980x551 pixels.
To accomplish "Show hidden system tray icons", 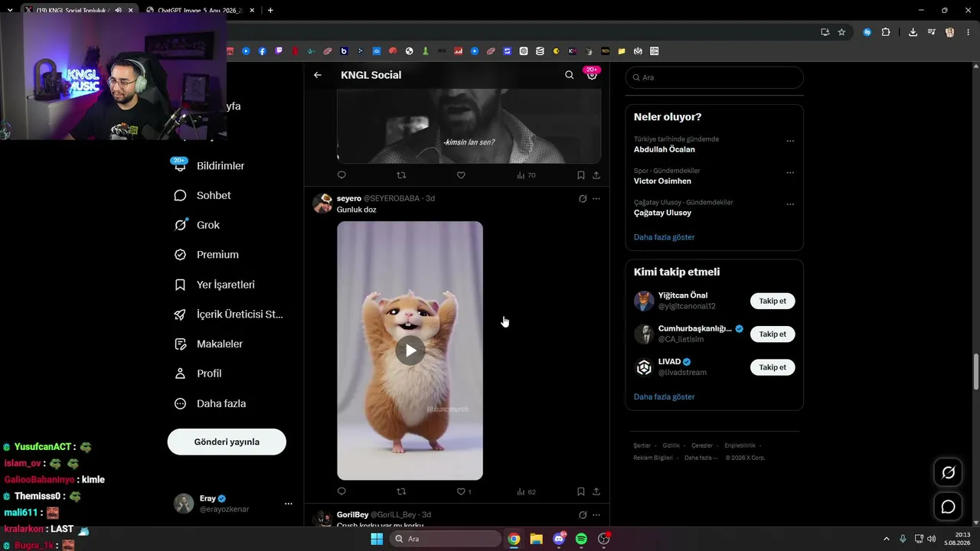I will click(887, 539).
